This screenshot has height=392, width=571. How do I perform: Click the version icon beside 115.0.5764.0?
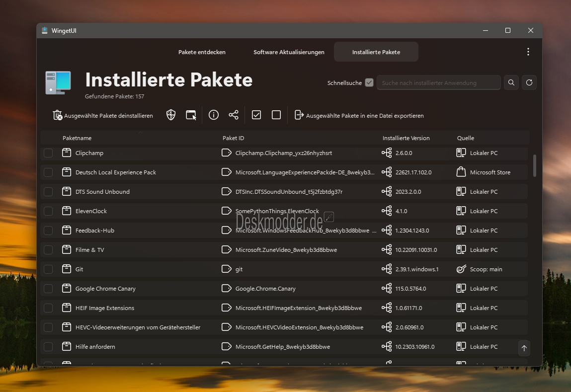click(387, 288)
